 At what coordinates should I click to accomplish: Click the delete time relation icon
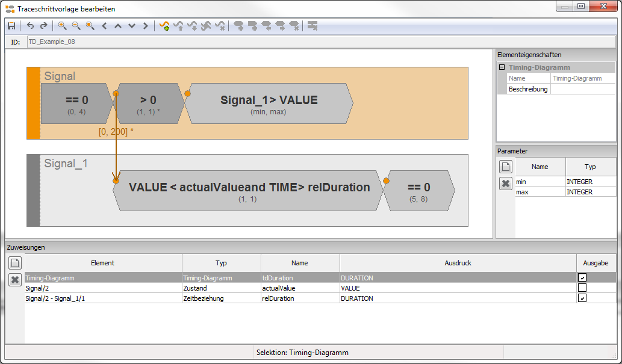tap(313, 26)
